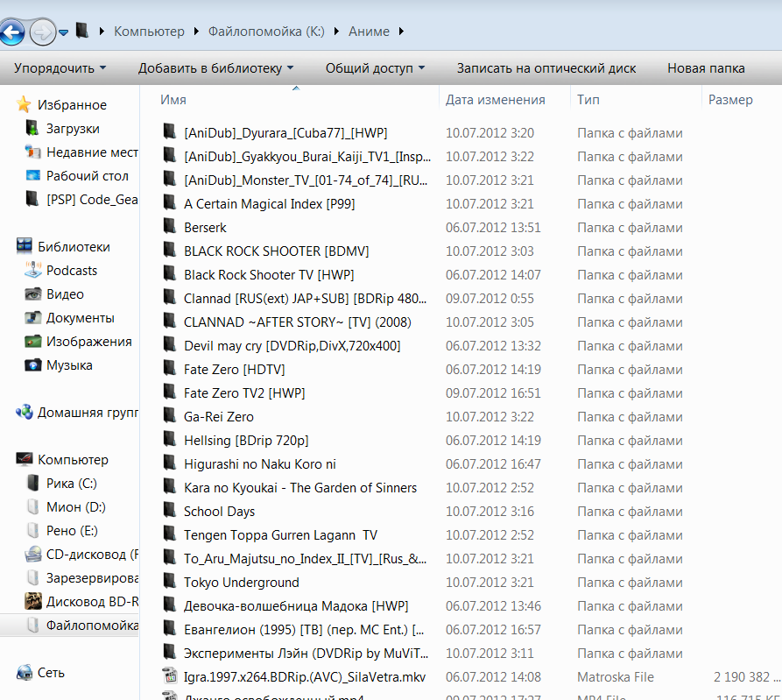Screen dimensions: 782x700
Task: Open the recent locations dropdown arrow
Action: (63, 33)
